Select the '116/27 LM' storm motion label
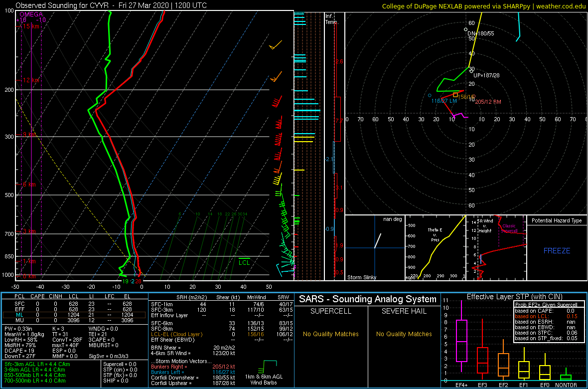The width and height of the screenshot is (588, 389). click(444, 101)
